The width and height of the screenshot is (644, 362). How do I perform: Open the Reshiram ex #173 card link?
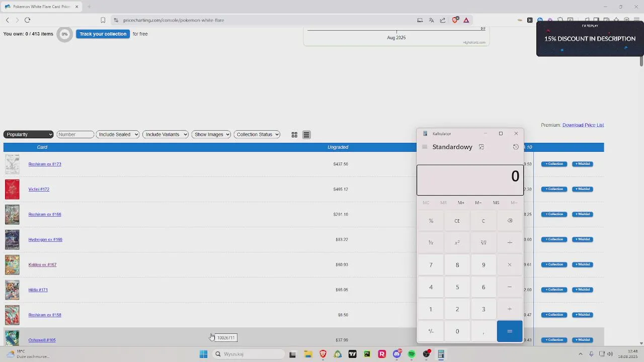(45, 164)
